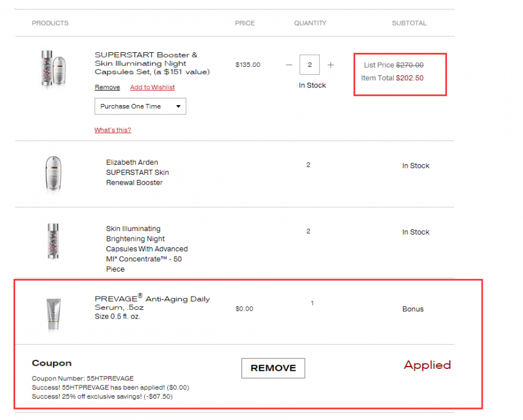Click the Skin Renewal Booster bottle thumbnail

tap(54, 174)
